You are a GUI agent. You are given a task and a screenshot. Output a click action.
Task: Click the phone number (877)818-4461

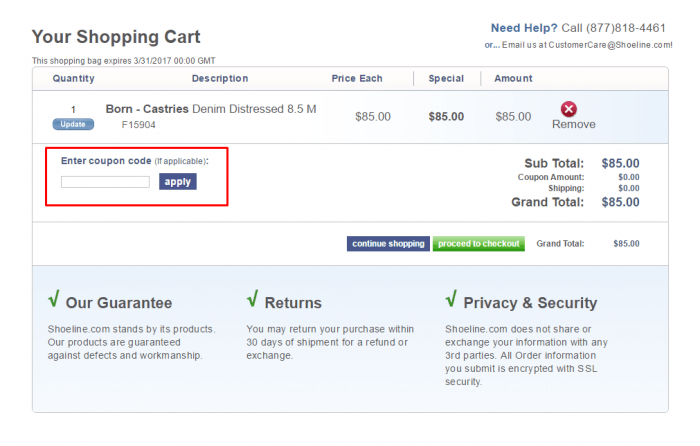pos(627,28)
